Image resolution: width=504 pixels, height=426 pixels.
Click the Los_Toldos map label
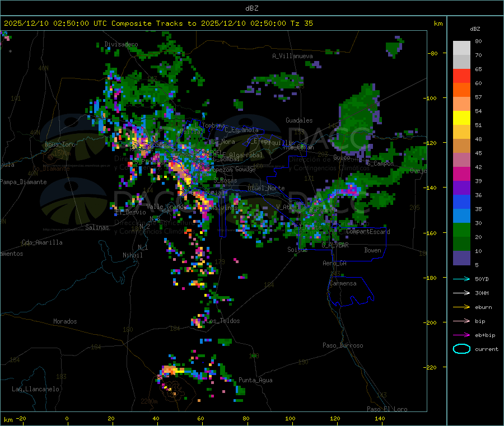click(223, 321)
